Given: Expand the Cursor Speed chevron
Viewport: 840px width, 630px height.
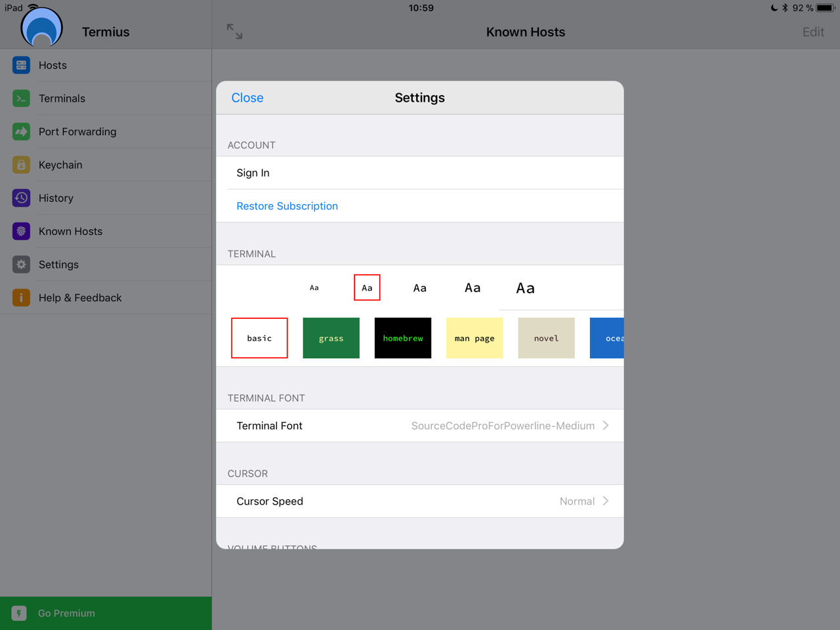Looking at the screenshot, I should point(606,501).
